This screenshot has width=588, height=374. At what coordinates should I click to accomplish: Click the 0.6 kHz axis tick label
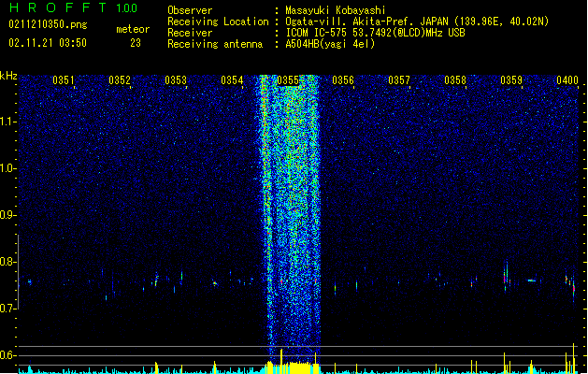coord(7,355)
